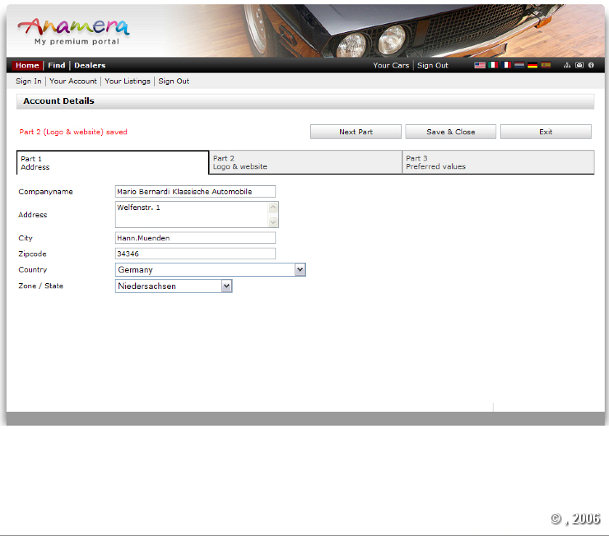609x536 pixels.
Task: Click the Zone / State label
Action: point(41,286)
